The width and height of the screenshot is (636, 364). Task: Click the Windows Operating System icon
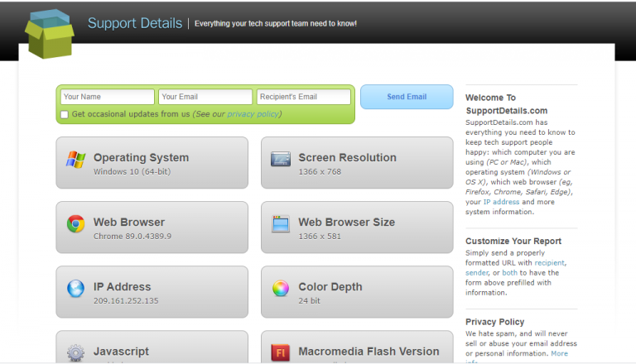75,159
